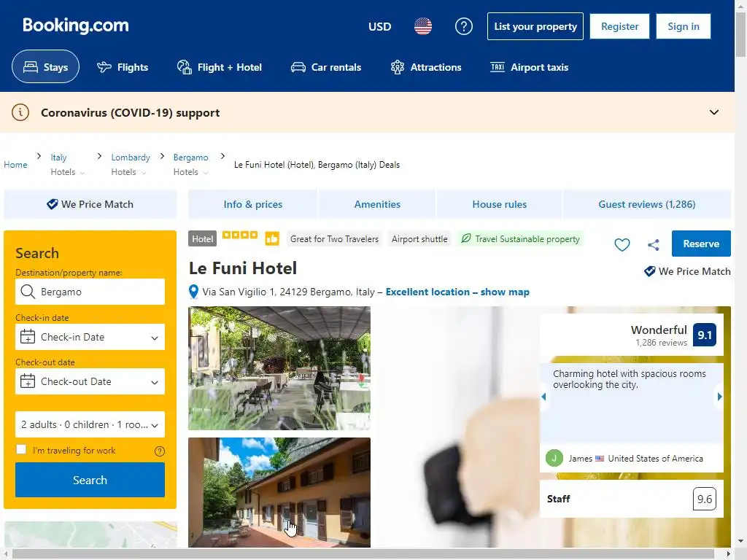Select the Stays tab
The image size is (747, 560).
46,66
